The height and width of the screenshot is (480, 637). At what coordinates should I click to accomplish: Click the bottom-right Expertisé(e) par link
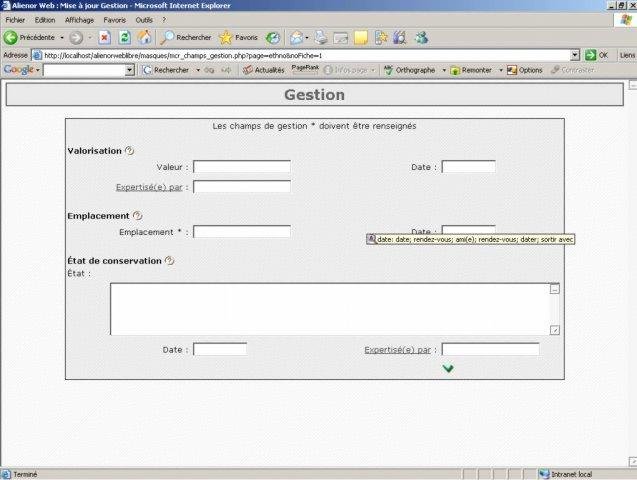click(397, 350)
